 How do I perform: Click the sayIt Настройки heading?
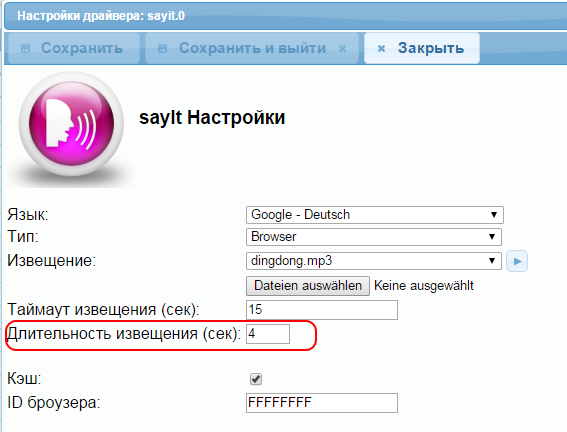point(212,118)
